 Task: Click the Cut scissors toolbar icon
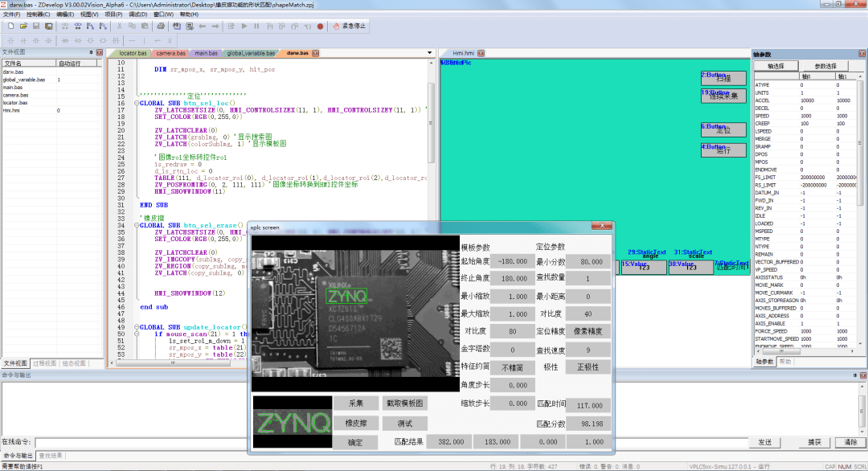point(120,27)
